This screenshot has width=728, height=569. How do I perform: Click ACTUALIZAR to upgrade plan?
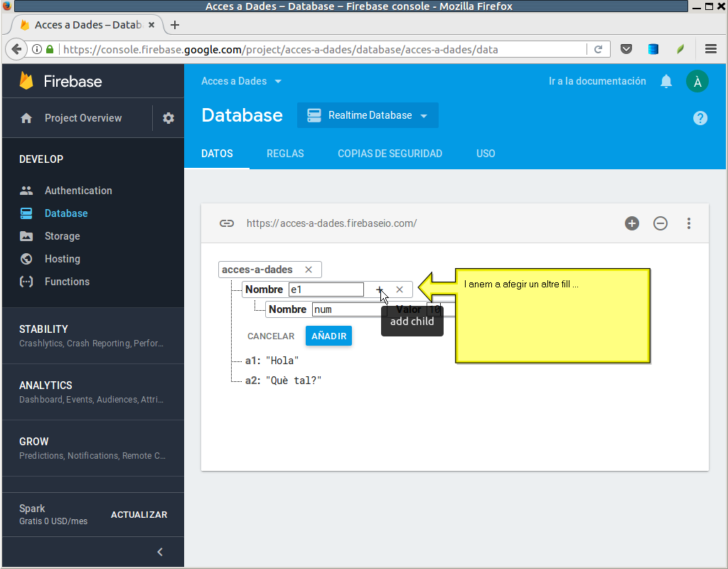pyautogui.click(x=139, y=515)
